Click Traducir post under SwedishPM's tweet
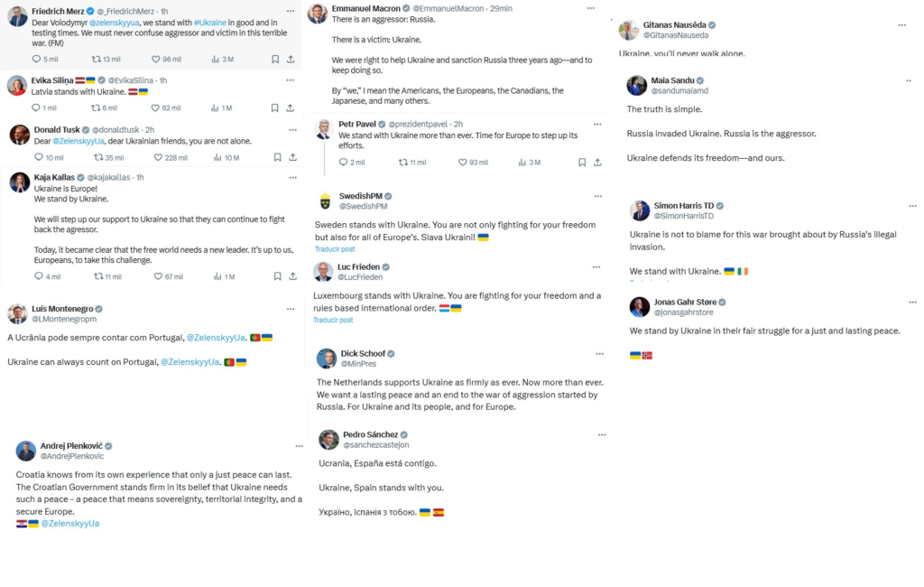The image size is (924, 587). click(x=335, y=249)
